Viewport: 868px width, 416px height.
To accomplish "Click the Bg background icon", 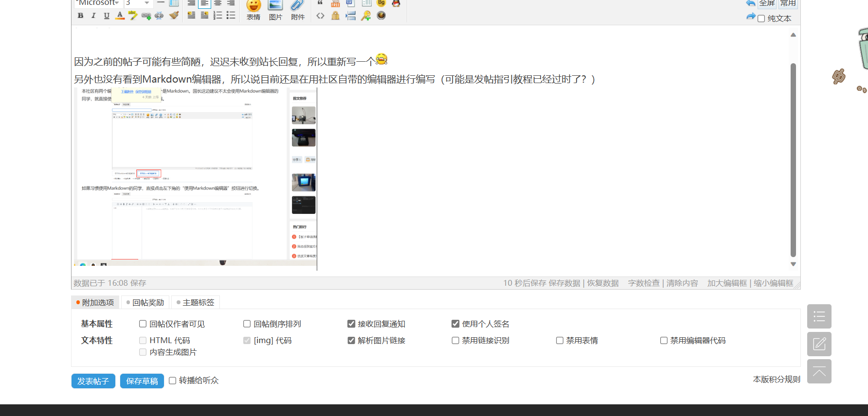I will (381, 3).
